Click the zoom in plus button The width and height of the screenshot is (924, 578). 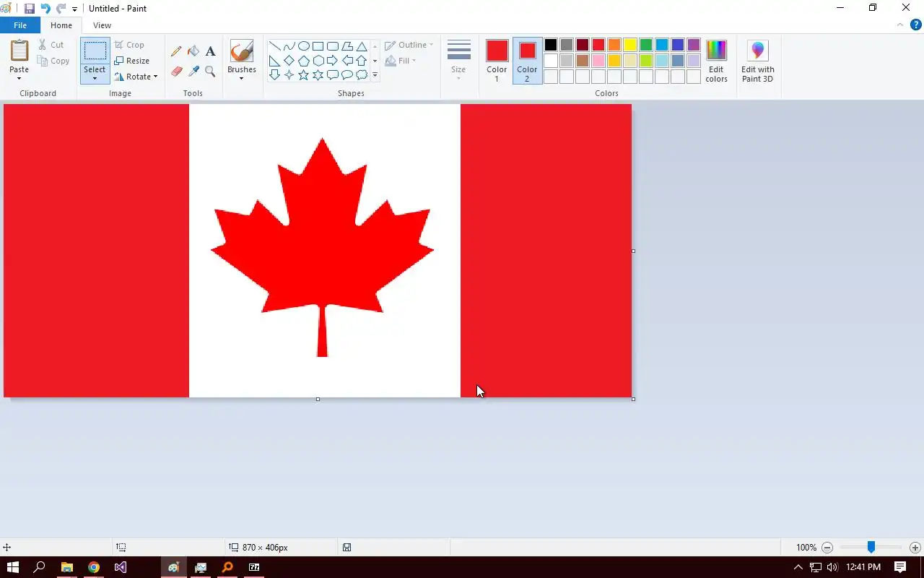point(915,548)
